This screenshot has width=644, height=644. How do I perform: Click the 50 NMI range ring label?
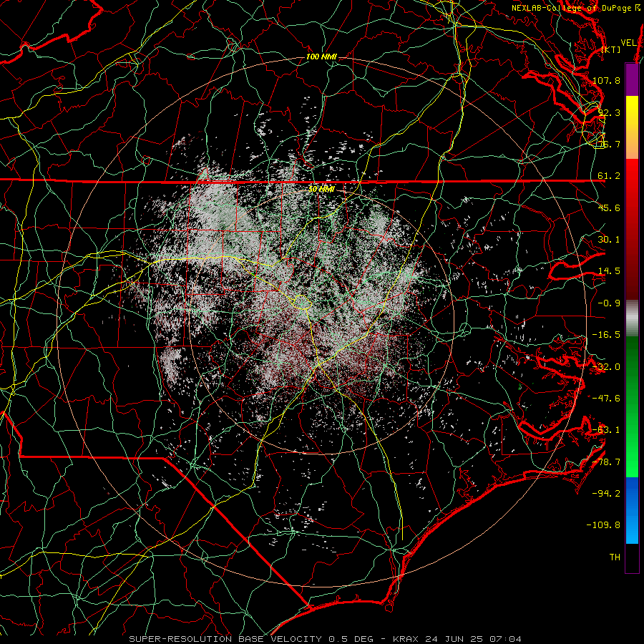[321, 189]
